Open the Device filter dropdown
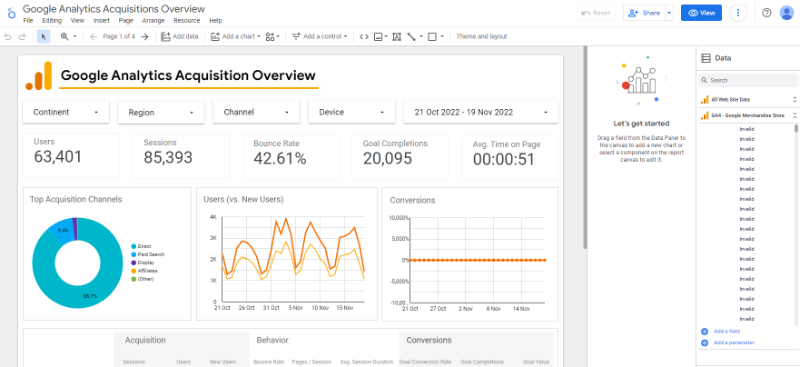Image resolution: width=800 pixels, height=367 pixels. (x=352, y=112)
